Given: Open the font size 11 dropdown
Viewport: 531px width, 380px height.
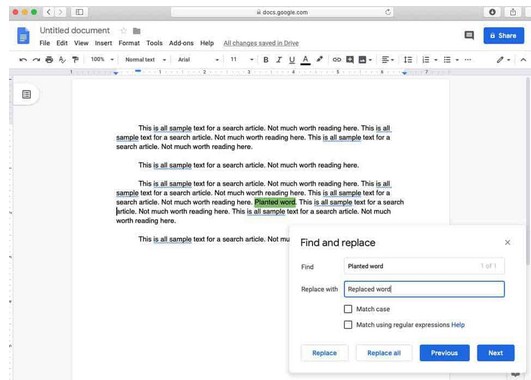Looking at the screenshot, I should click(x=242, y=59).
